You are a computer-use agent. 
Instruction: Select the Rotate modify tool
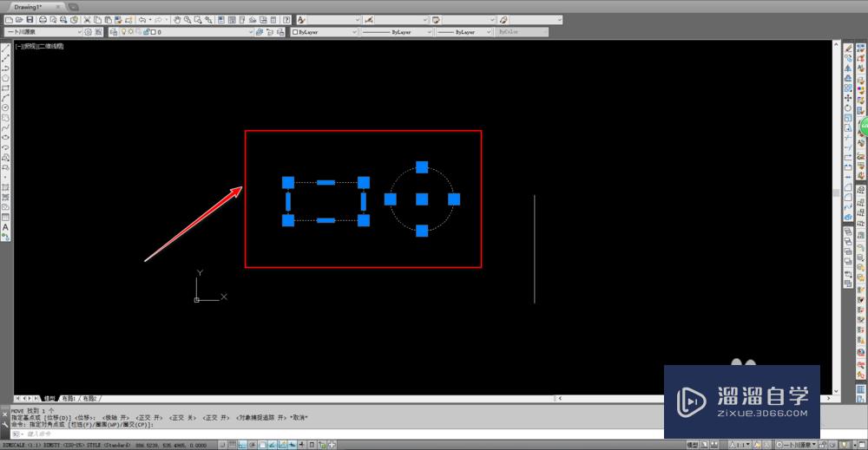(848, 108)
